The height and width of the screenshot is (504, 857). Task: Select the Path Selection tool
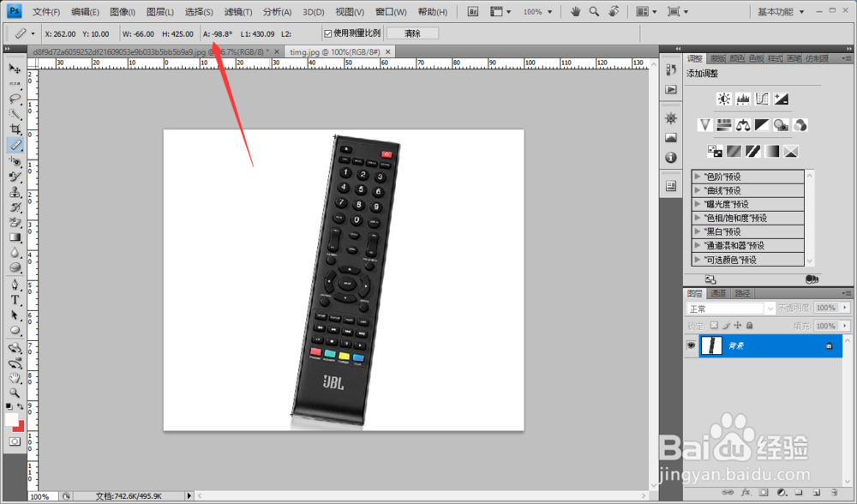[15, 315]
